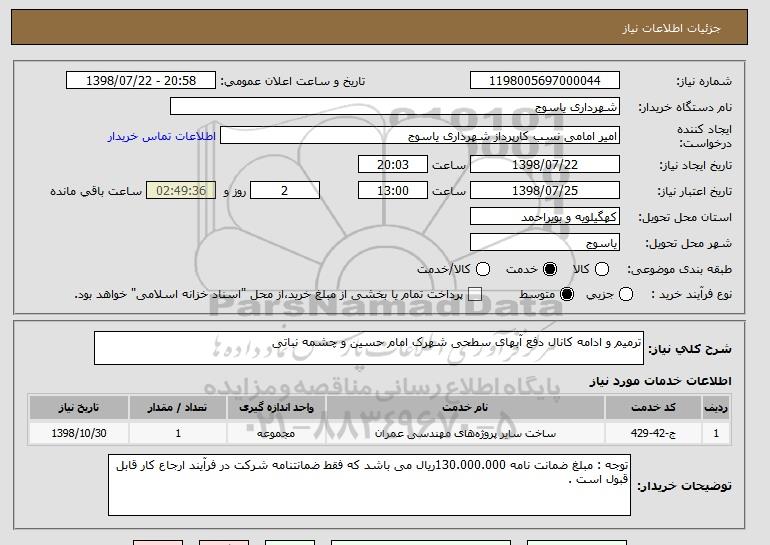The image size is (770, 545).
Task: Click the ساعت باقی مانده label
Action: (x=96, y=191)
